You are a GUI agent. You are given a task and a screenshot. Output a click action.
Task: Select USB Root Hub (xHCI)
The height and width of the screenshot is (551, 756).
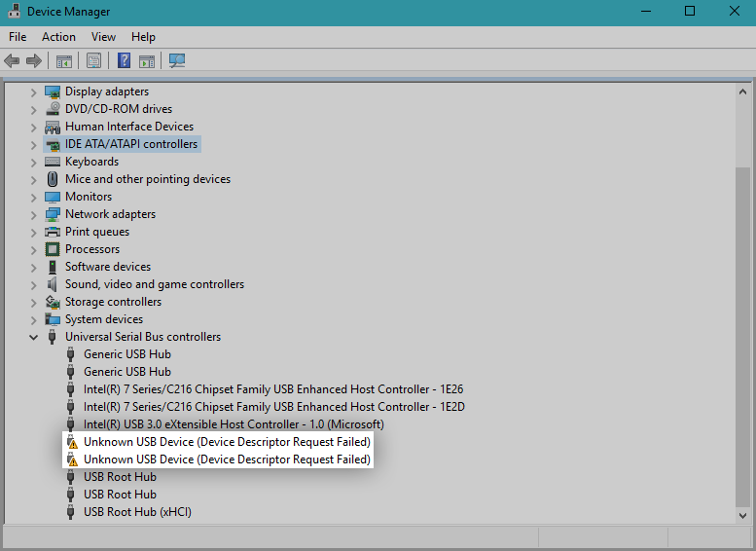point(137,512)
